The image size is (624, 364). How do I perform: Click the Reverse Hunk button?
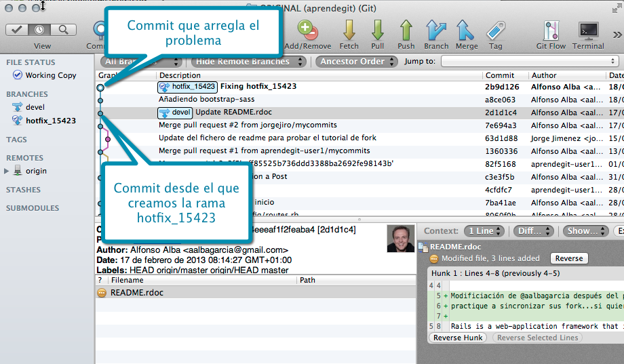(458, 338)
